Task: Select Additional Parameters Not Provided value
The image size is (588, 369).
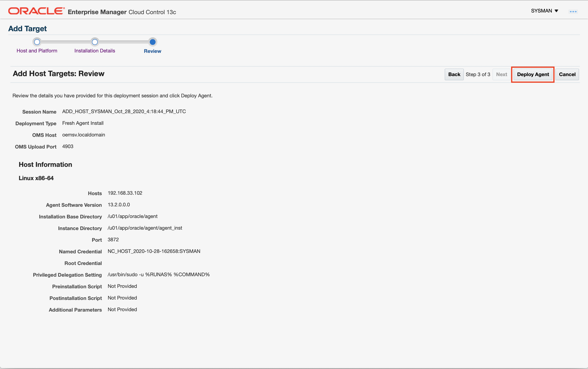Action: [122, 310]
